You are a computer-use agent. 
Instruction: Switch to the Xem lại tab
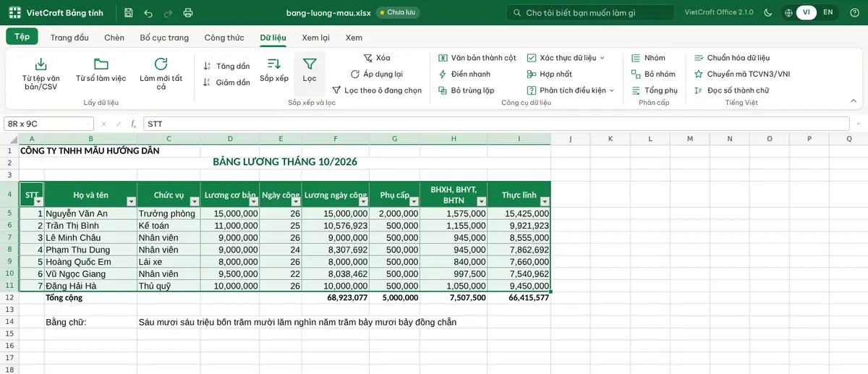click(315, 38)
